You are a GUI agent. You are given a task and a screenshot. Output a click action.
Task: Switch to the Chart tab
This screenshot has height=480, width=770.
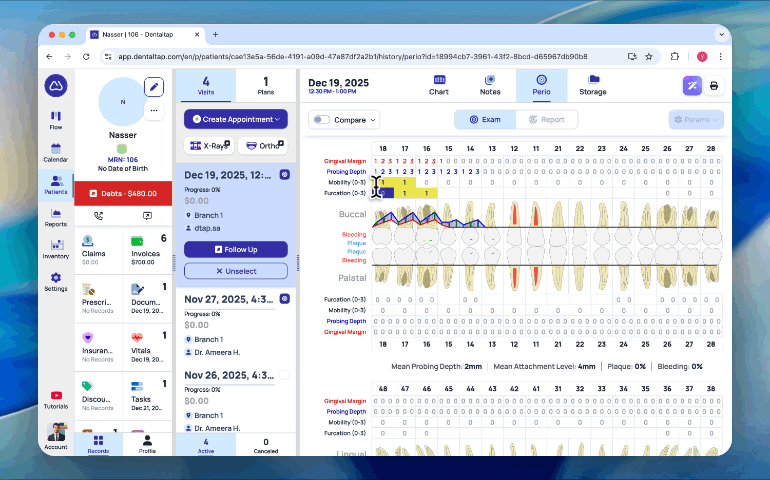click(x=439, y=85)
